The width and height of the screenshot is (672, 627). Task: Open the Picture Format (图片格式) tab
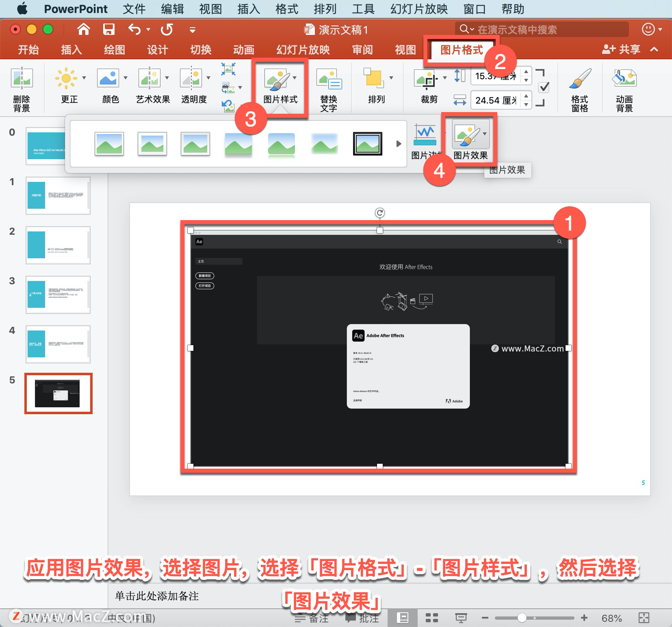[x=462, y=50]
